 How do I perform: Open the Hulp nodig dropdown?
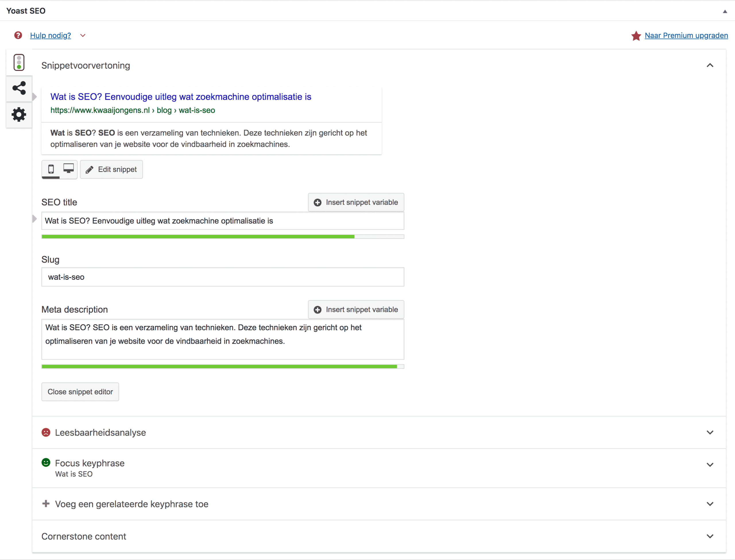click(x=83, y=35)
